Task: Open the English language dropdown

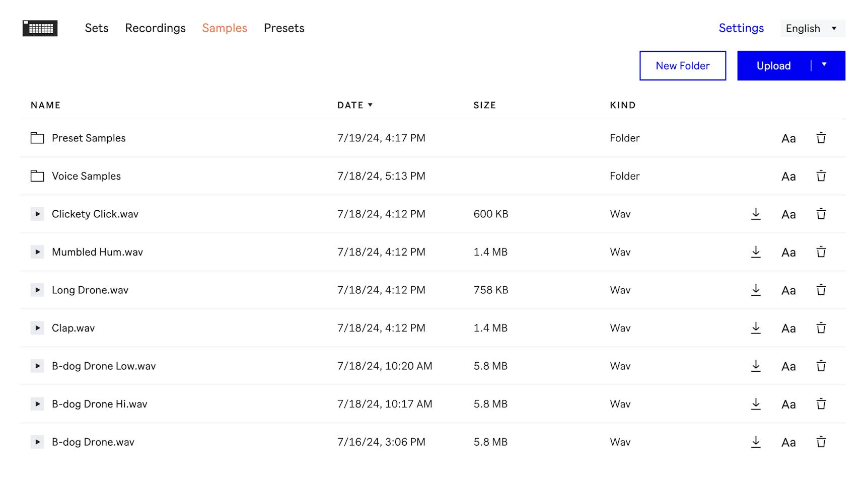Action: (x=812, y=29)
